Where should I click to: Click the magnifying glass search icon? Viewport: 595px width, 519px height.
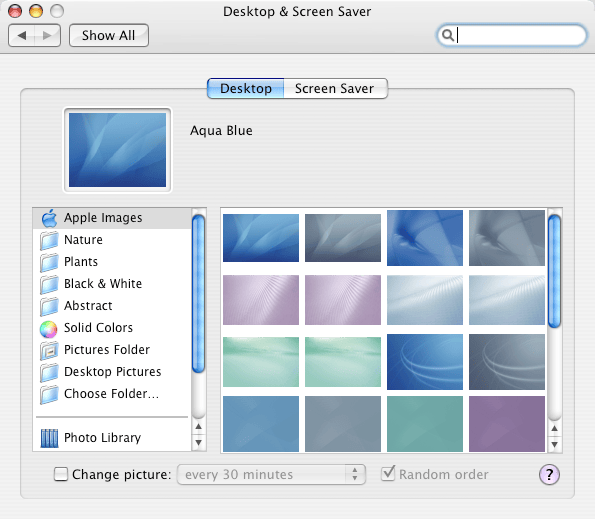(448, 35)
